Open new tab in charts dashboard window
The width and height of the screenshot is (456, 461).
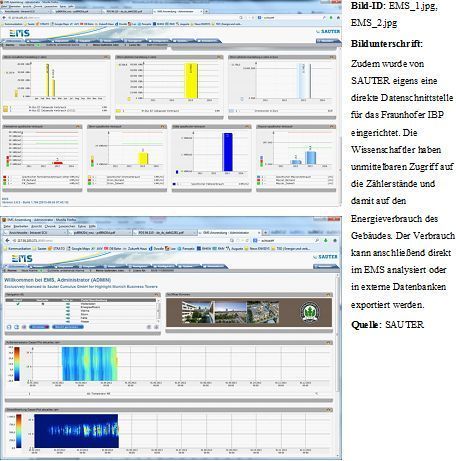click(206, 11)
